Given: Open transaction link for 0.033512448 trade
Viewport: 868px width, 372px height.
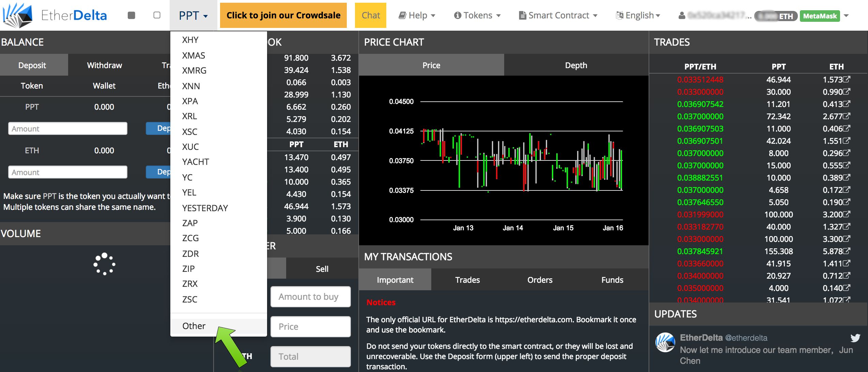Looking at the screenshot, I should click(847, 79).
